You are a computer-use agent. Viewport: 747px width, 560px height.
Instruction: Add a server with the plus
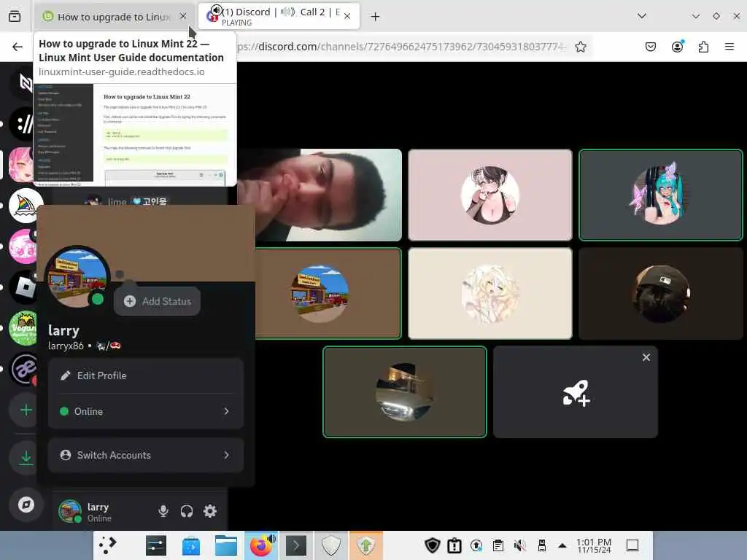[26, 410]
